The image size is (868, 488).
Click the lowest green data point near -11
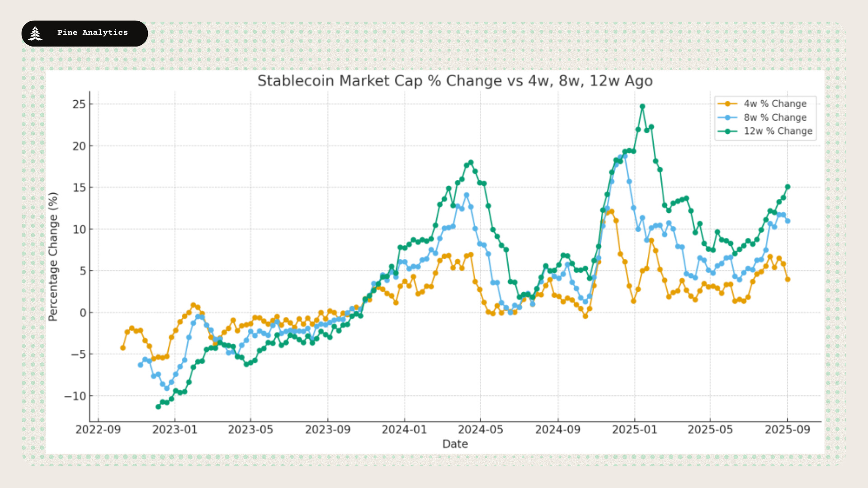click(x=158, y=407)
